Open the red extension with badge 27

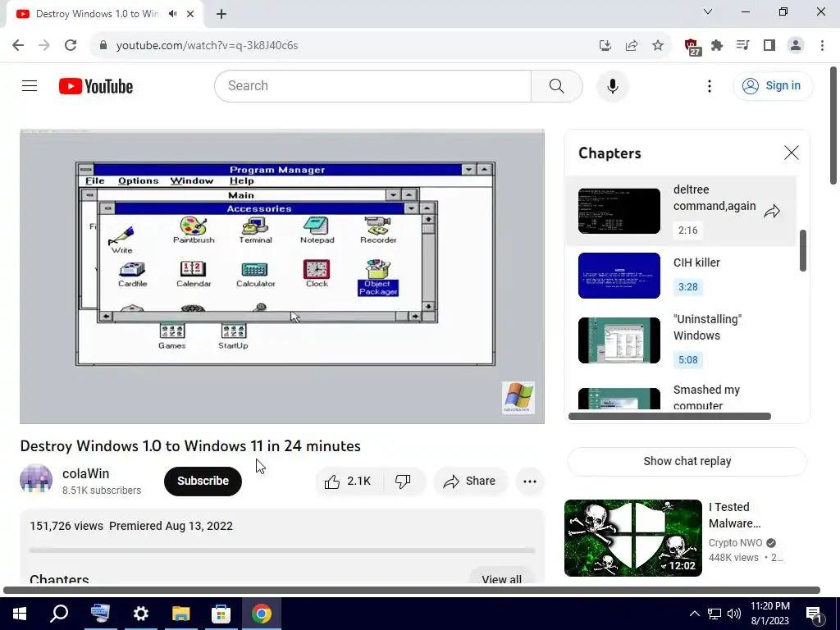(x=692, y=47)
